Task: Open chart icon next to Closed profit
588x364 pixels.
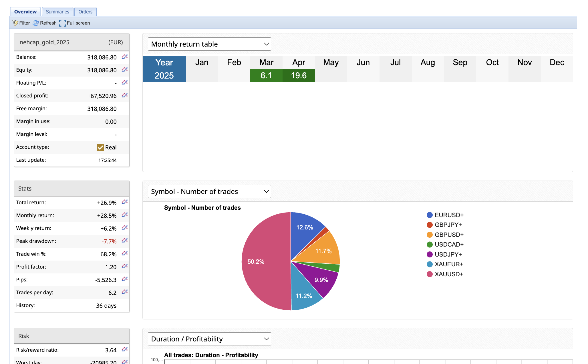Action: [x=124, y=95]
